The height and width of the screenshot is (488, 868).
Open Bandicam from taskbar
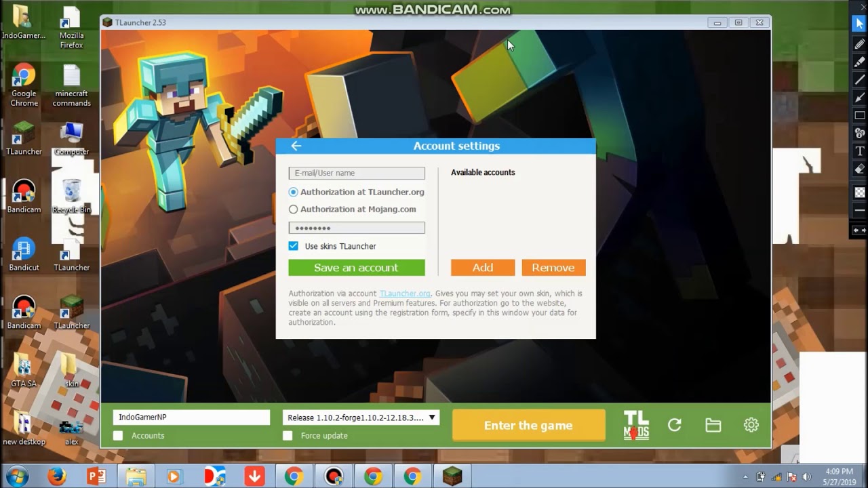(333, 476)
